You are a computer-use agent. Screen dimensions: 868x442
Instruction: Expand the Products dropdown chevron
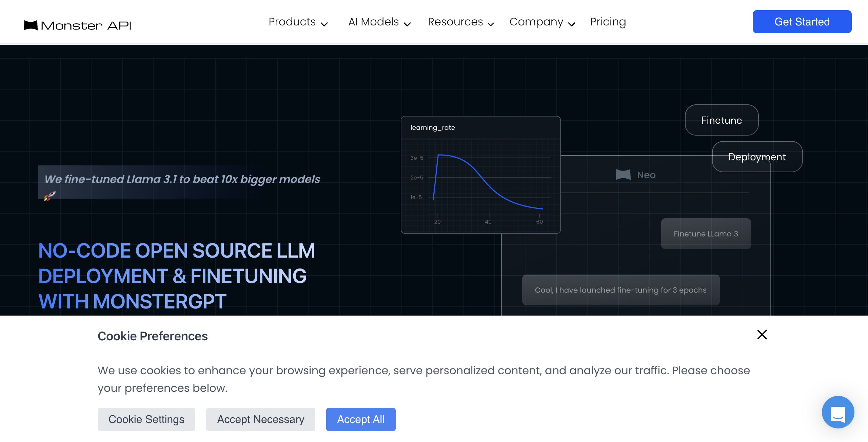[x=324, y=24]
